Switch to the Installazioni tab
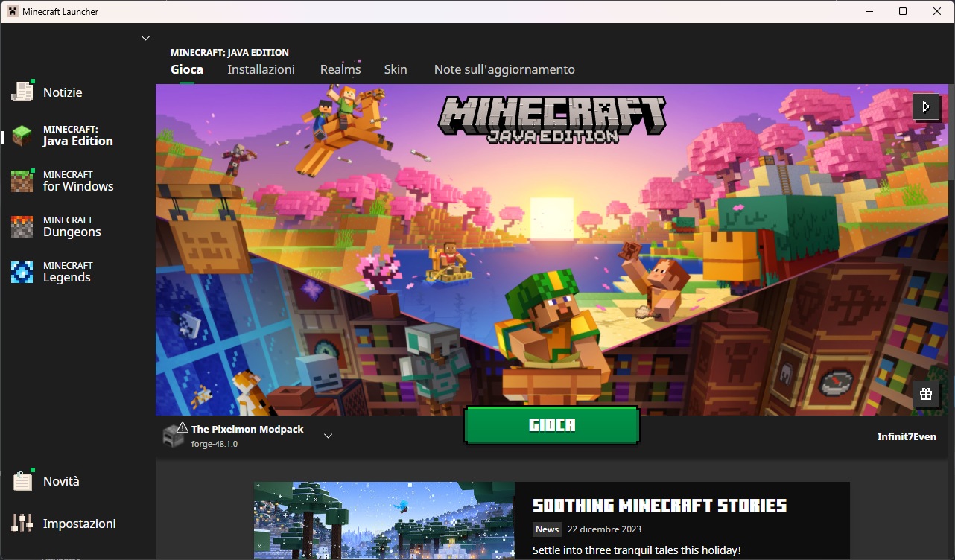Image resolution: width=955 pixels, height=560 pixels. pos(261,69)
